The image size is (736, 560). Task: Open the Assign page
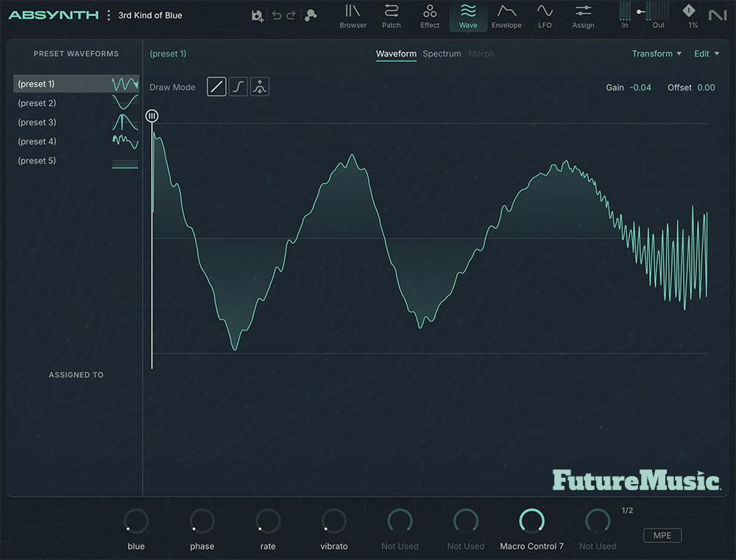point(583,16)
